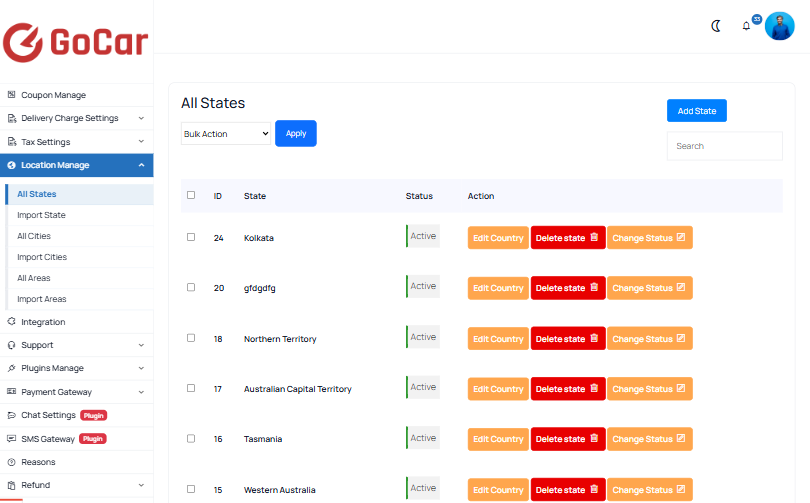Expand Plugins Manage chevron

coord(141,368)
